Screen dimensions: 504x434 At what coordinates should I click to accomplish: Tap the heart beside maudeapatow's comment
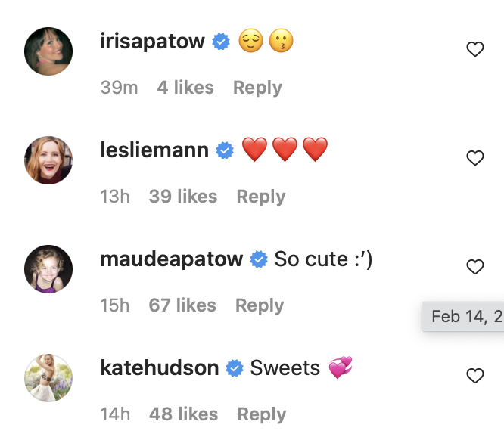point(474,267)
